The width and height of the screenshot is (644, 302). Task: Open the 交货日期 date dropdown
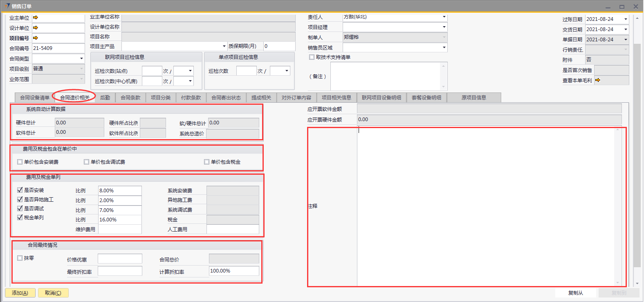click(626, 29)
